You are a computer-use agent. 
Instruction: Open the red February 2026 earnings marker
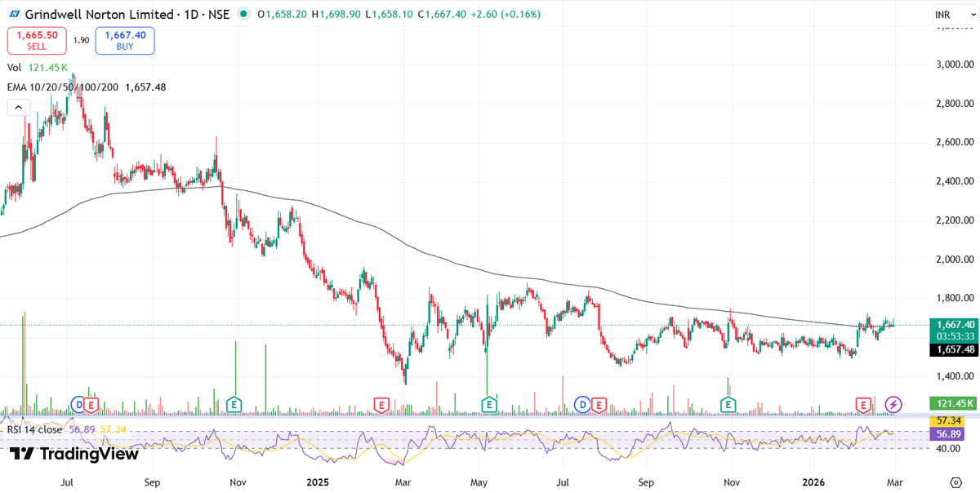(862, 404)
